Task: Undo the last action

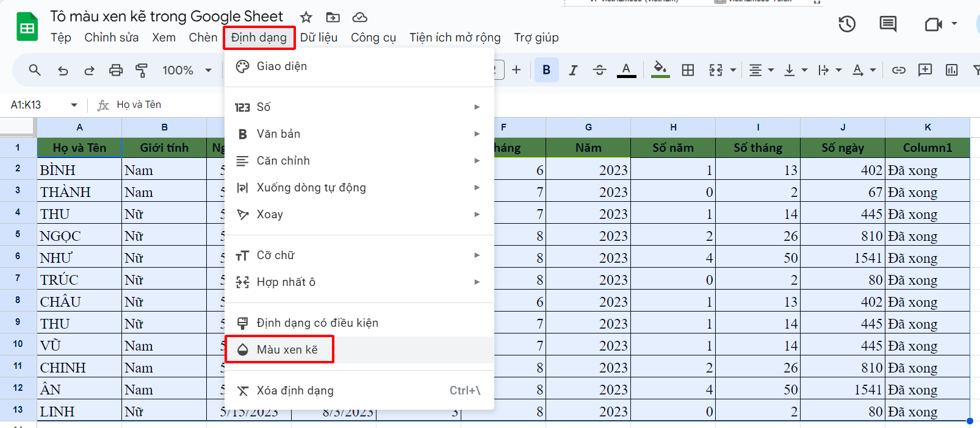Action: 63,70
